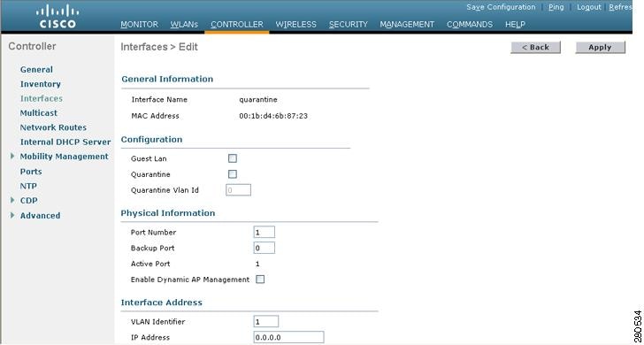Click the Interface Address section heading
644x345 pixels.
point(161,303)
